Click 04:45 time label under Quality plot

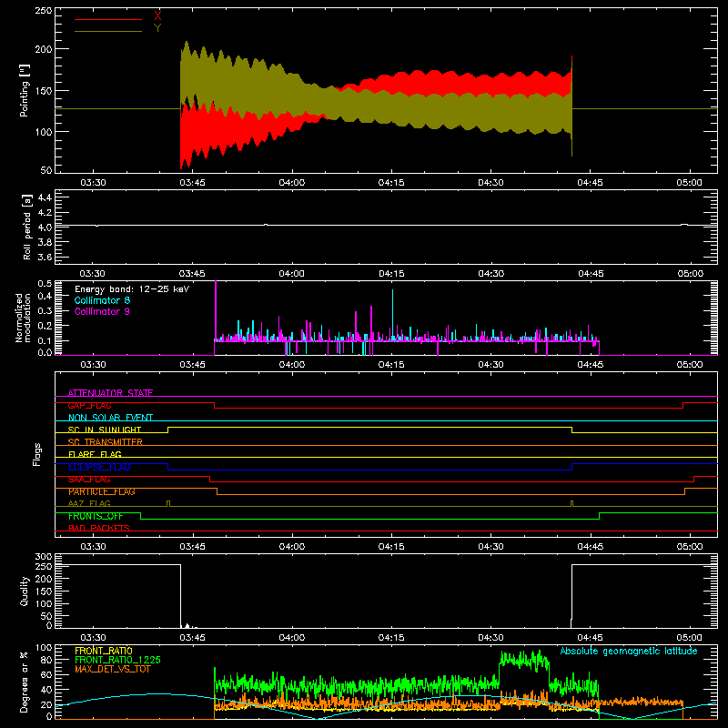point(590,638)
